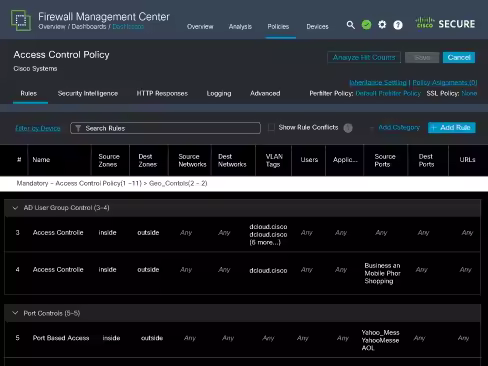Click 'outside' dest zone in rule 3

(148, 233)
